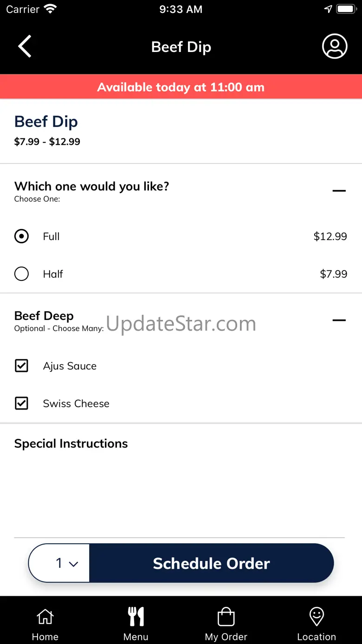Image resolution: width=362 pixels, height=644 pixels.
Task: Tap the location arrow in status bar
Action: point(328,9)
